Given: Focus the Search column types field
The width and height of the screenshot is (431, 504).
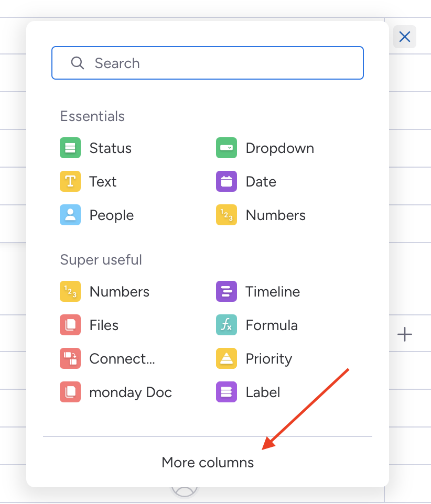Looking at the screenshot, I should click(208, 63).
